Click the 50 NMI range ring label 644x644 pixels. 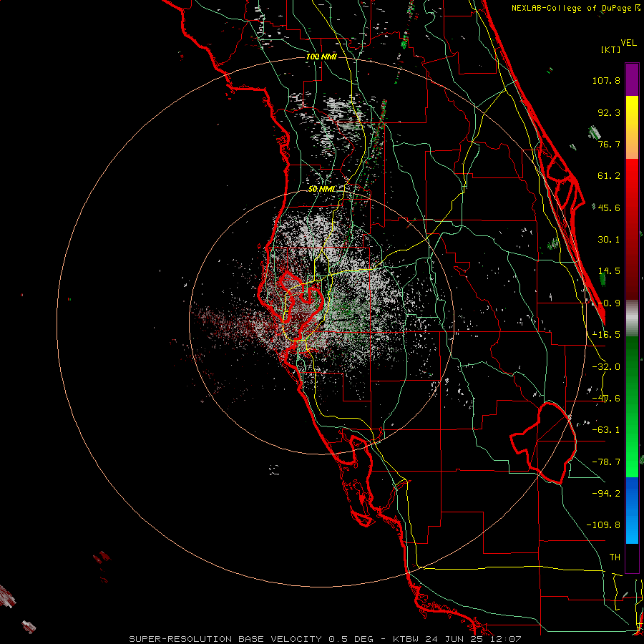pos(322,189)
